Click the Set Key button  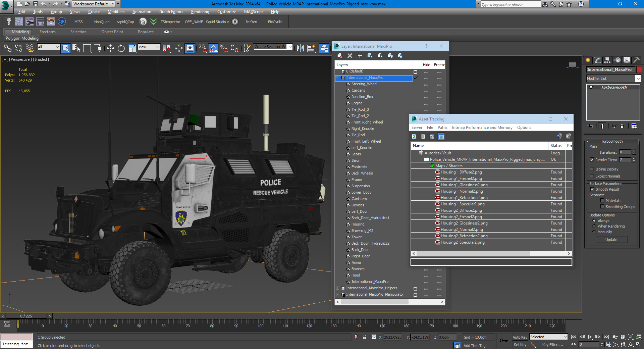[x=520, y=345]
